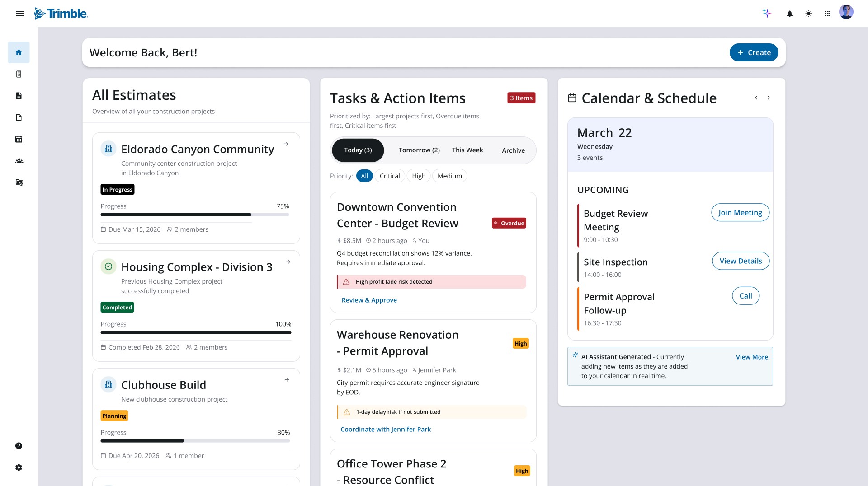Click View Details for Site Inspection
This screenshot has width=868, height=486.
[x=741, y=261]
